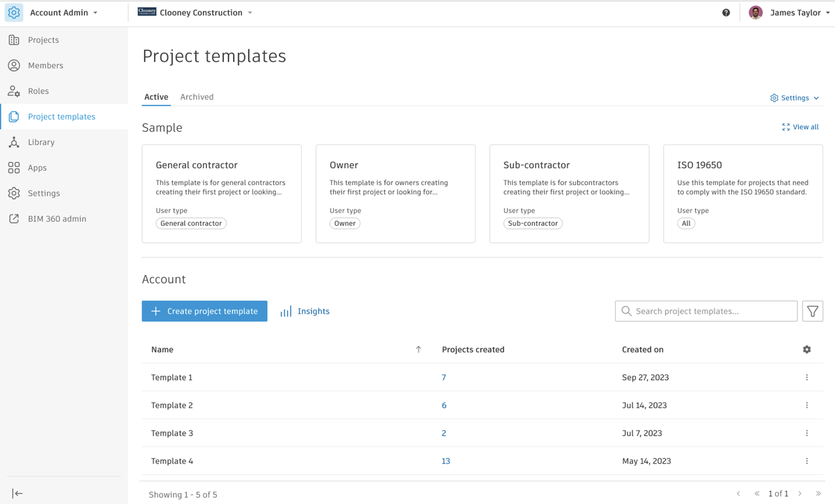The image size is (835, 504).
Task: Open the Clooney Construction account switcher
Action: pyautogui.click(x=201, y=13)
